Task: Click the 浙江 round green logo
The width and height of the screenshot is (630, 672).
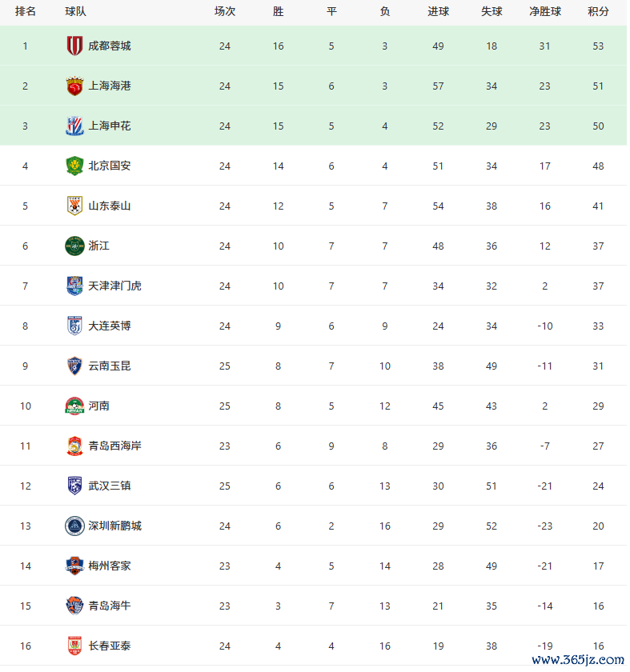Action: [x=74, y=246]
